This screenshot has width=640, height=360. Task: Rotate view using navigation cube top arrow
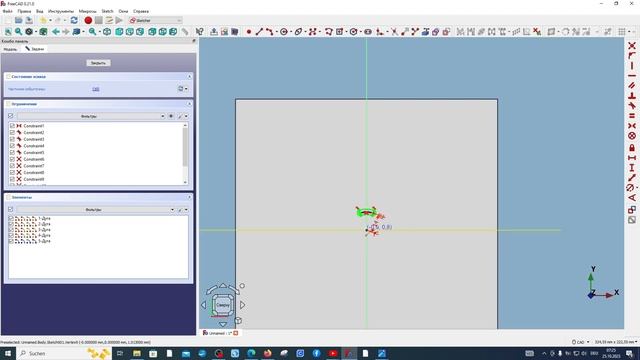(x=223, y=286)
